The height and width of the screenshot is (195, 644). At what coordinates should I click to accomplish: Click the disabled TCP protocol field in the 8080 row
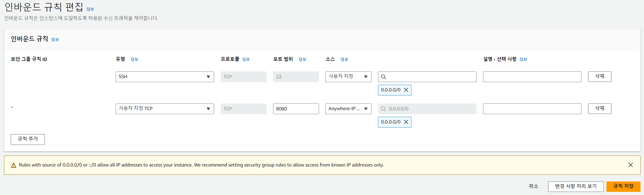click(x=243, y=109)
